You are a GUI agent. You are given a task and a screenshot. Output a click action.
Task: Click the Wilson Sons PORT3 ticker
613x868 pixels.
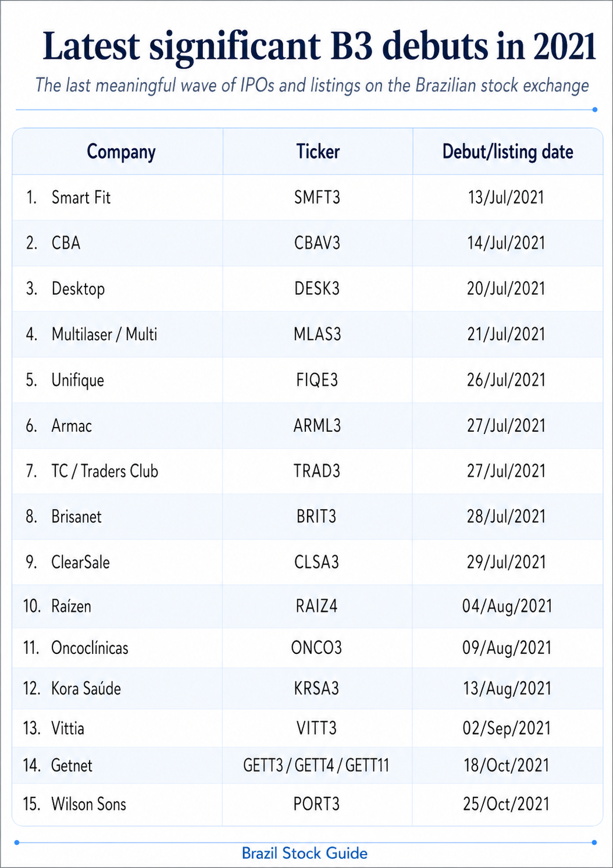[x=316, y=804]
